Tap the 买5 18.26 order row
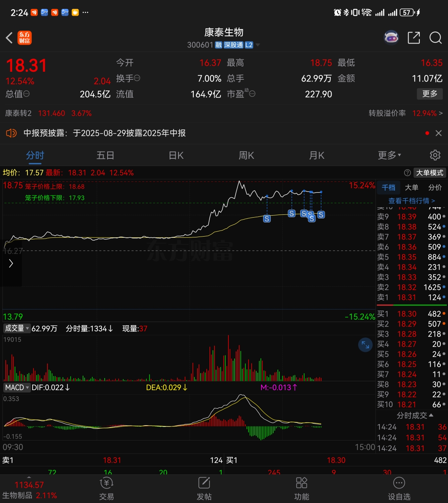The width and height of the screenshot is (448, 503). pos(411,354)
